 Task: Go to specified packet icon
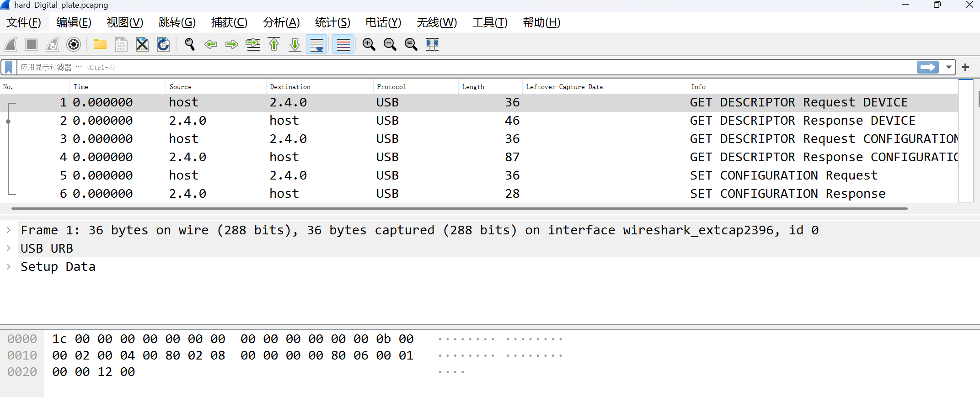coord(253,44)
